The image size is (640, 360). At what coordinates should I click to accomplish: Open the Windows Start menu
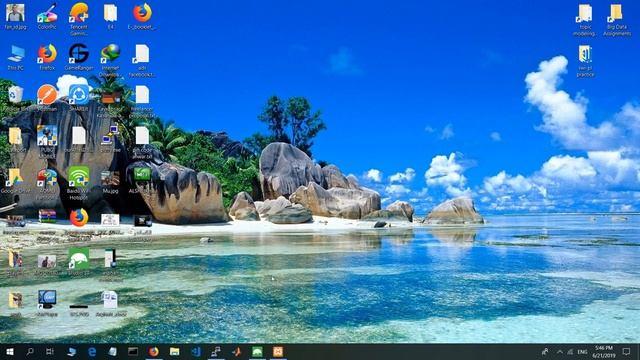(10, 351)
